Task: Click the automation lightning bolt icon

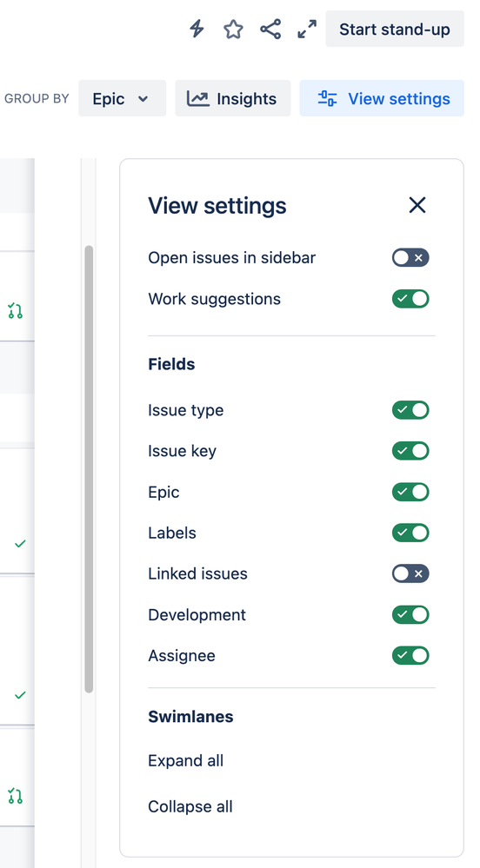Action: tap(197, 29)
